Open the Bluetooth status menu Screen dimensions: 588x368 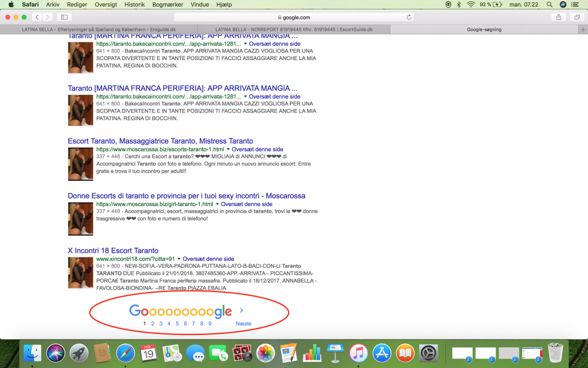459,5
